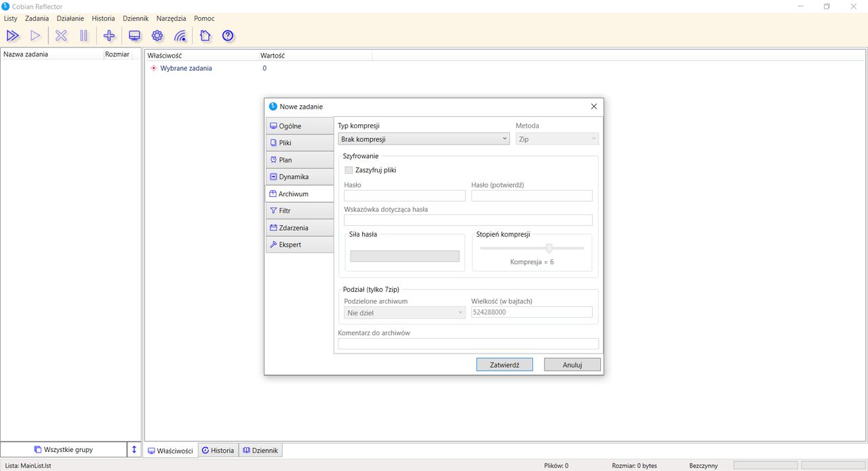Viewport: 868px width, 471px height.
Task: Switch to the Ekspert tab
Action: (300, 244)
